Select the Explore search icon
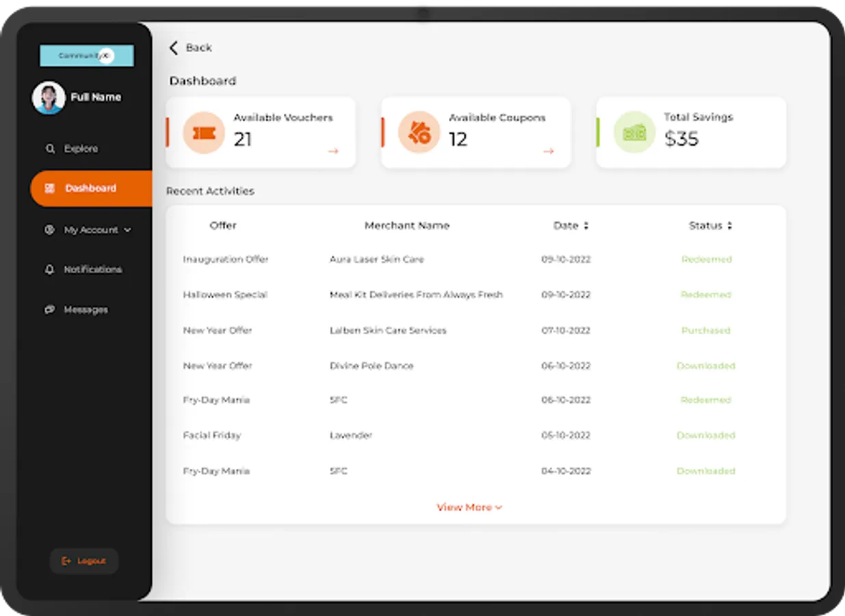 (49, 149)
